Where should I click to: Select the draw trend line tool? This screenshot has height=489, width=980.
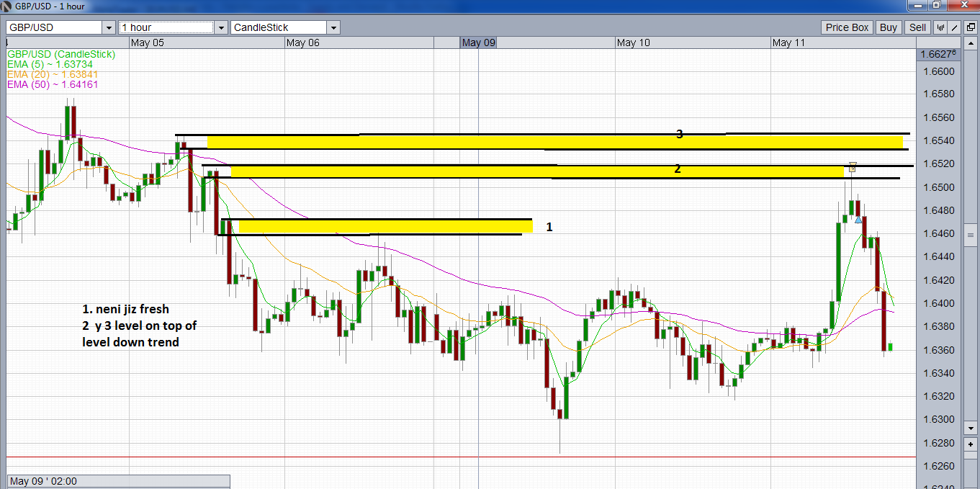tap(955, 27)
